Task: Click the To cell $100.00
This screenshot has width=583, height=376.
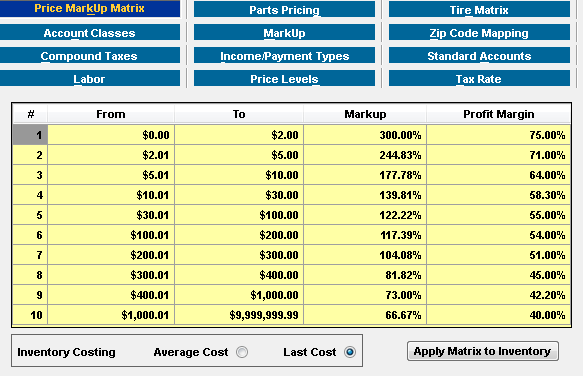Action: [239, 215]
